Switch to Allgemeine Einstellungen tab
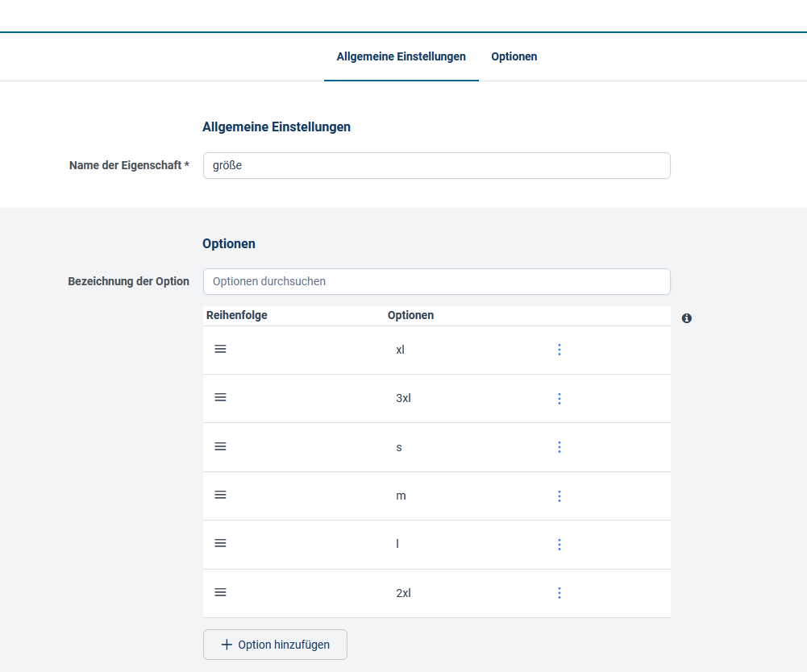This screenshot has height=672, width=807. click(x=401, y=56)
